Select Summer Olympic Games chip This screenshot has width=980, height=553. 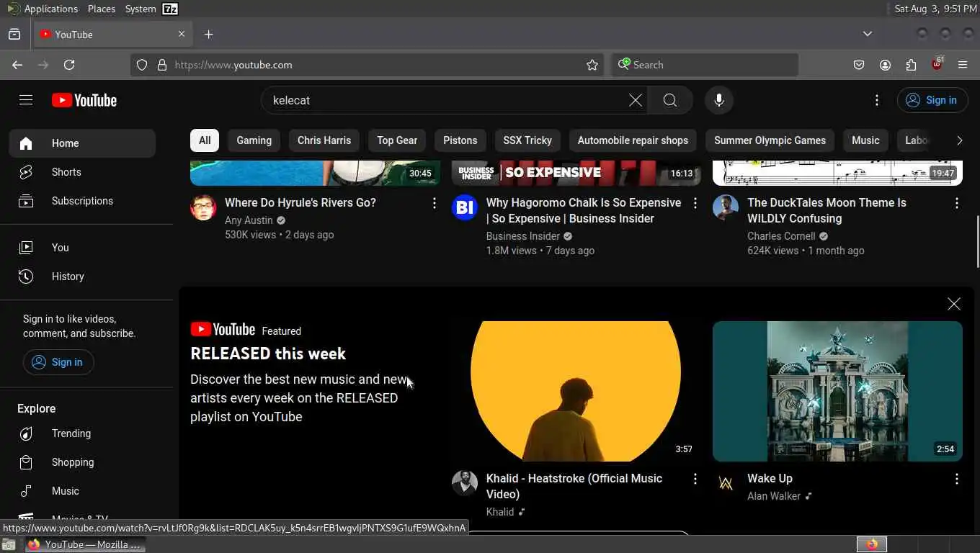[x=770, y=140]
